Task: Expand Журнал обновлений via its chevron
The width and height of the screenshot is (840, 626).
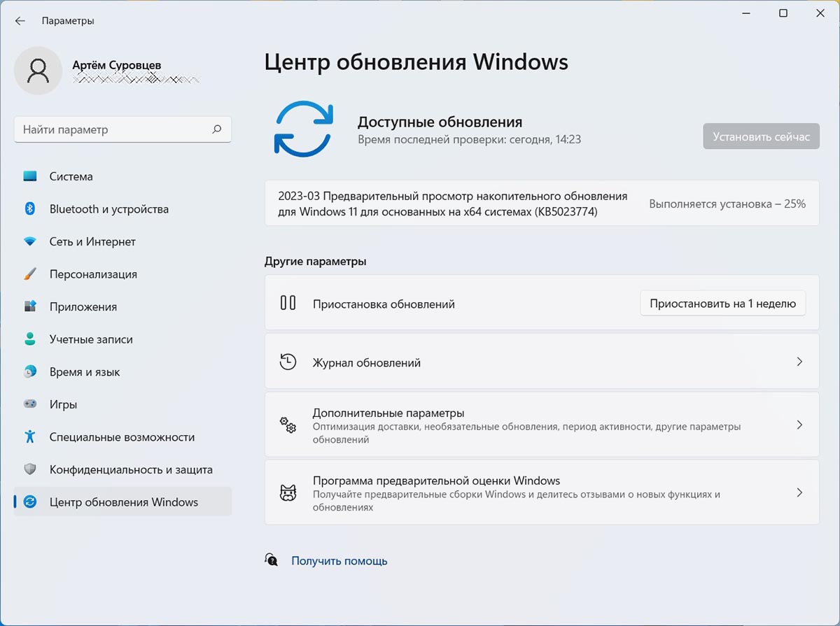Action: pyautogui.click(x=799, y=362)
